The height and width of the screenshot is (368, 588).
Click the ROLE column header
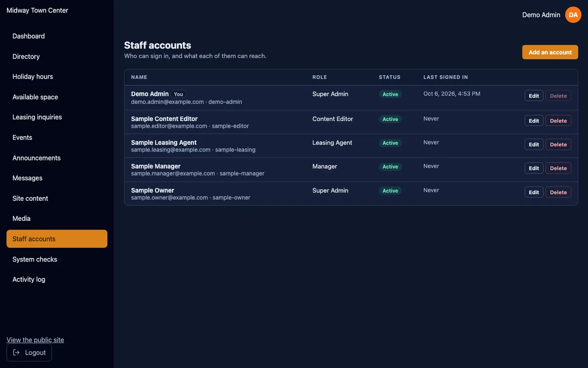pos(319,77)
